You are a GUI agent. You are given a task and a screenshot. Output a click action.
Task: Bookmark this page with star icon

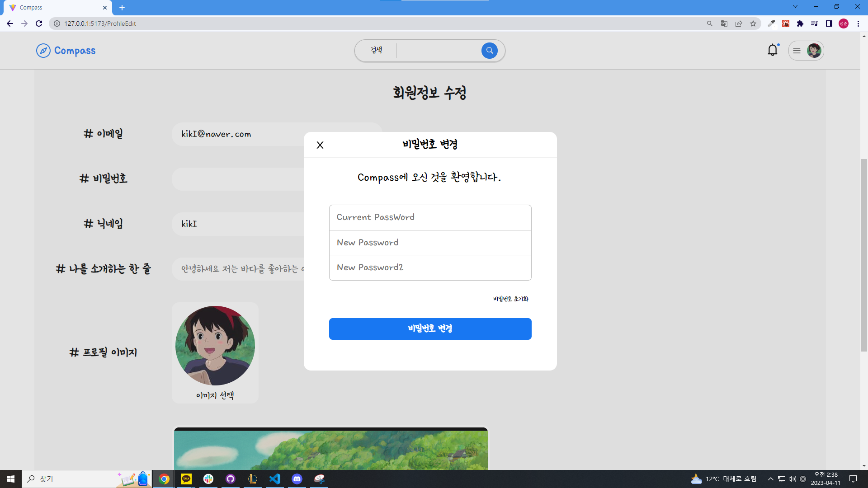tap(753, 23)
